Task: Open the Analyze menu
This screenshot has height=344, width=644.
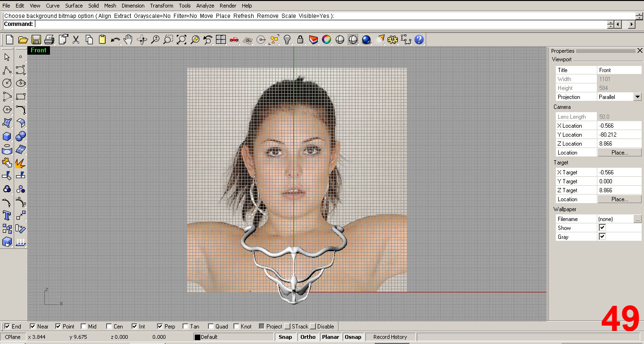Action: click(205, 6)
